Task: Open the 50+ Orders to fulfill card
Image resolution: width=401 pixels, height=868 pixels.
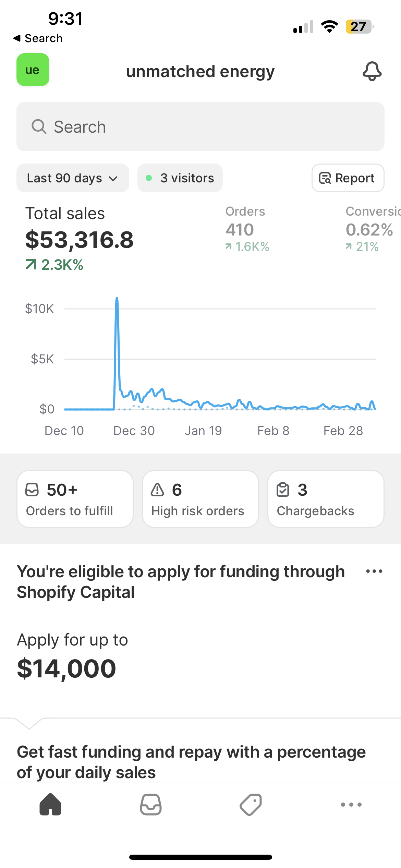Action: 75,499
